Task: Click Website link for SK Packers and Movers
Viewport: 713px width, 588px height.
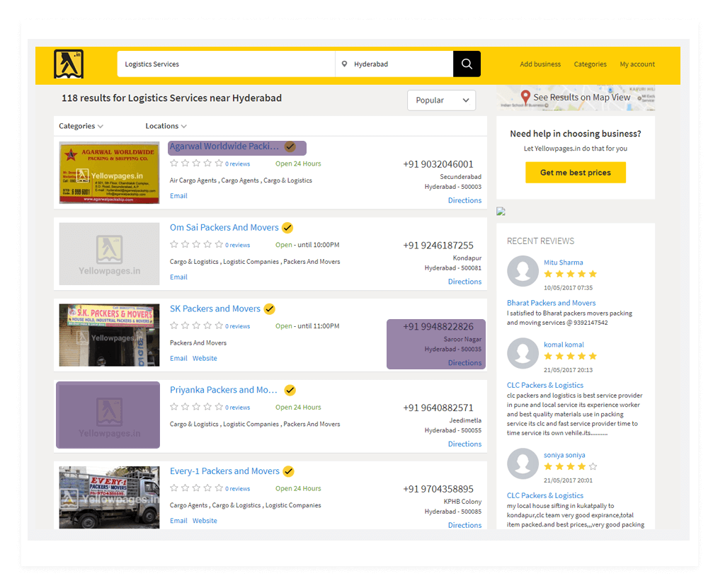Action: click(205, 359)
